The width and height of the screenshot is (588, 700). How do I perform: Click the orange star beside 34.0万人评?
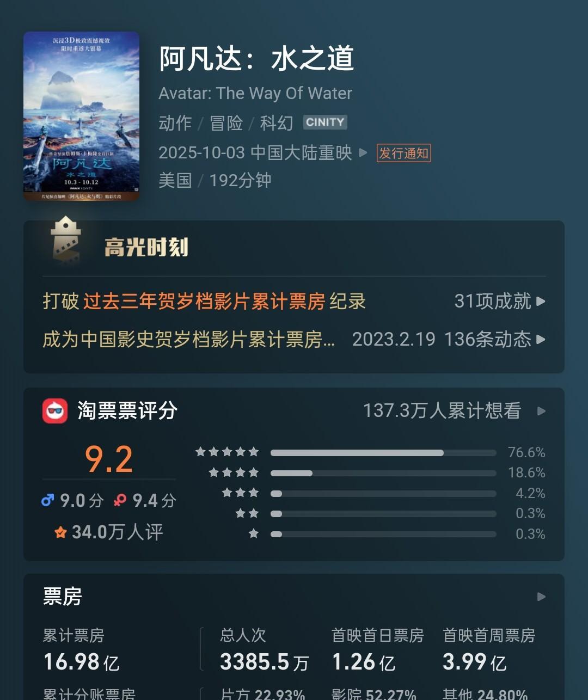pyautogui.click(x=60, y=532)
